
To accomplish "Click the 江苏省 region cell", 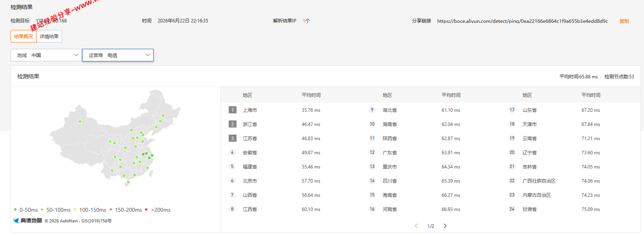I will pyautogui.click(x=250, y=139).
